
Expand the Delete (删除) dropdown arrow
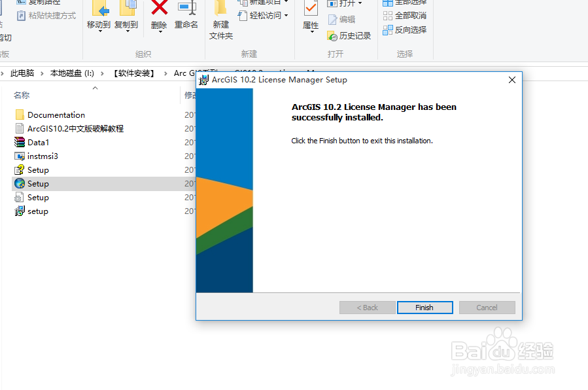[x=160, y=31]
